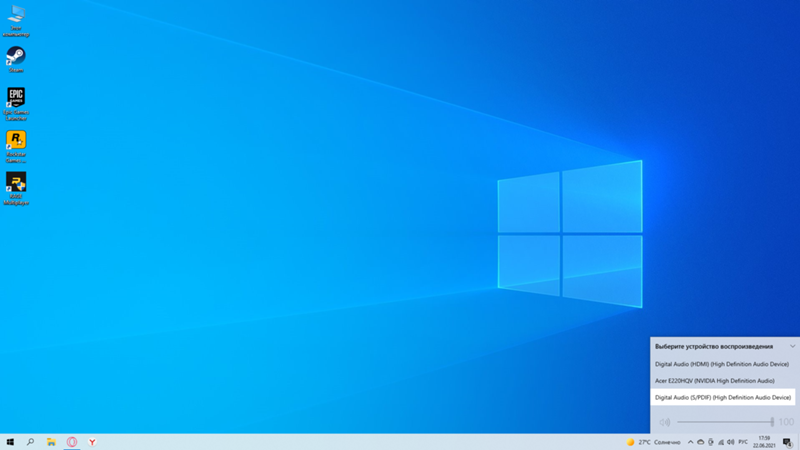Open the Epic Games Launcher shortcut
Image resolution: width=800 pixels, height=450 pixels.
point(16,98)
